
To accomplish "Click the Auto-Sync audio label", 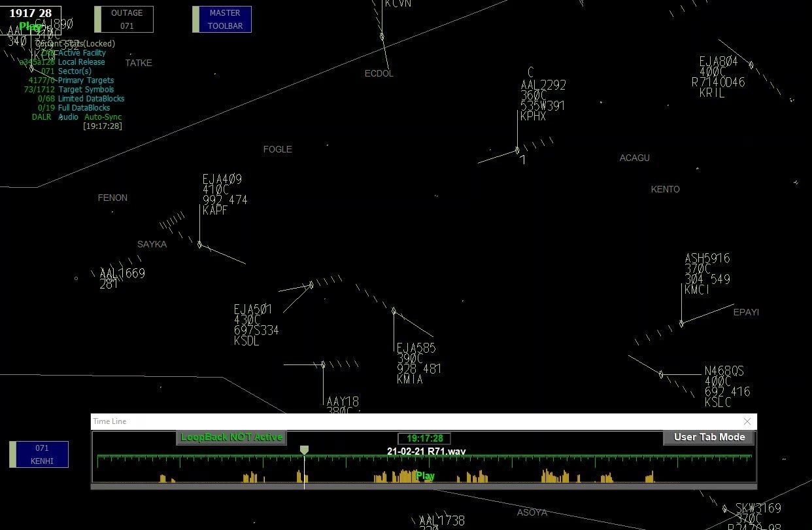I will pos(103,117).
